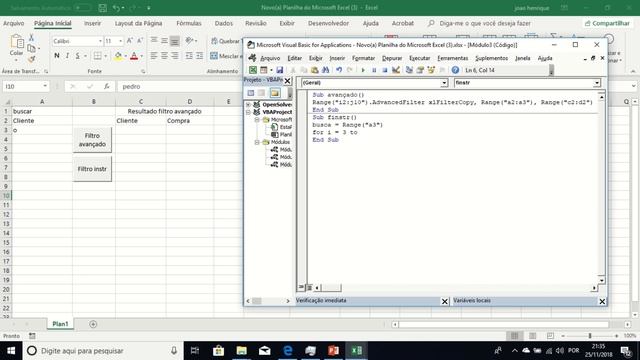Open the font size 11 dropdown
The image size is (640, 360).
pos(120,41)
